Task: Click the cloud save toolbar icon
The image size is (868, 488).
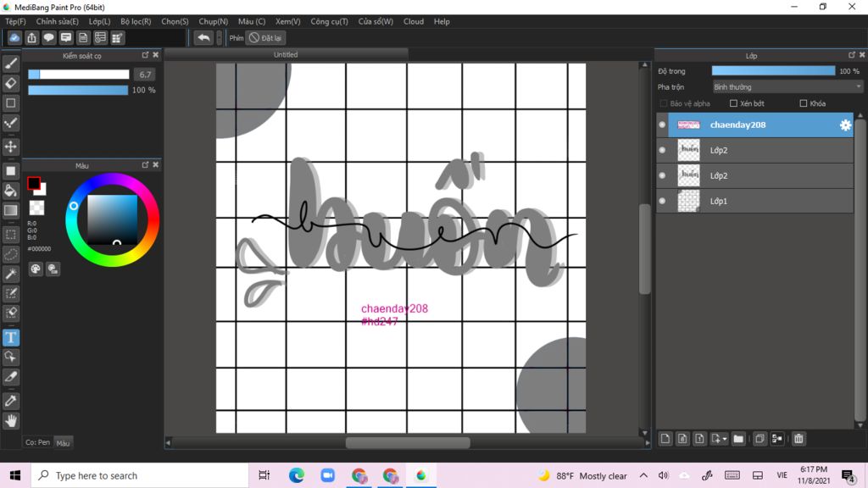Action: click(14, 37)
